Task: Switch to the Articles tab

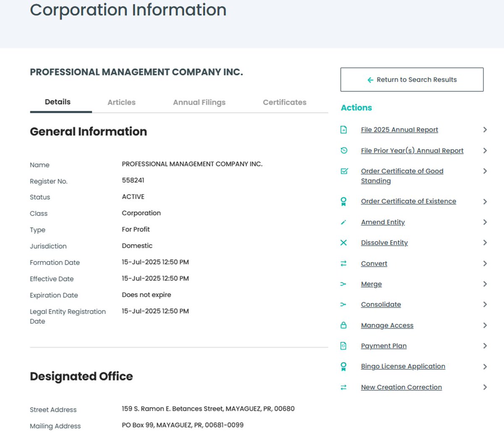Action: pyautogui.click(x=121, y=102)
